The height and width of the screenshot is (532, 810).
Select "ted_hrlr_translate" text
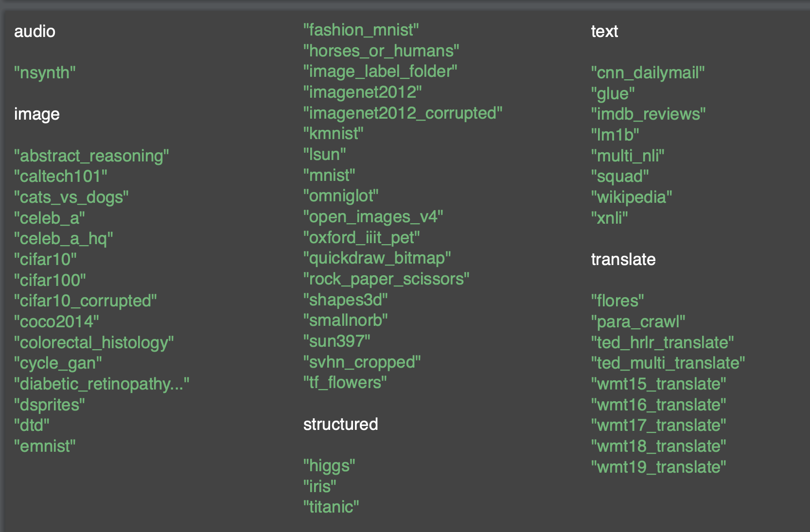click(663, 343)
